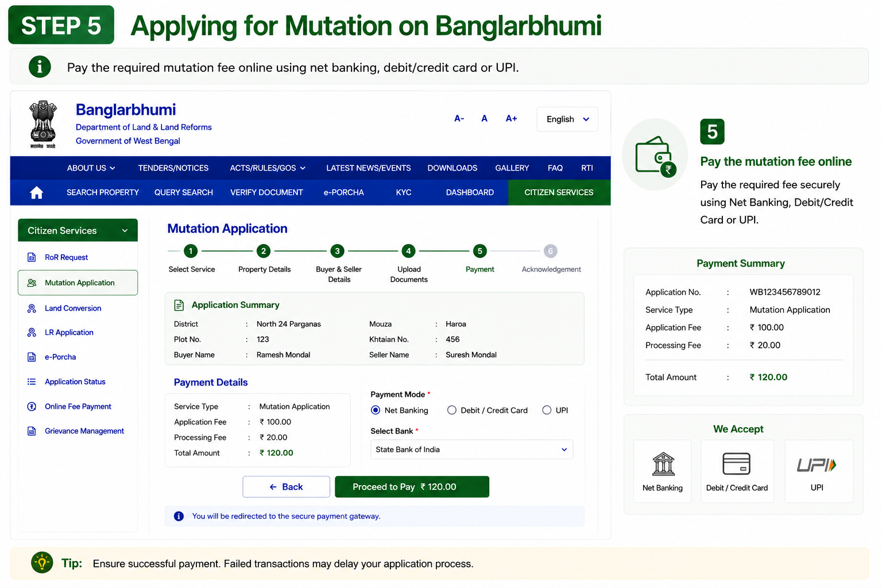Click the Back button
This screenshot has width=882, height=588.
tap(286, 487)
